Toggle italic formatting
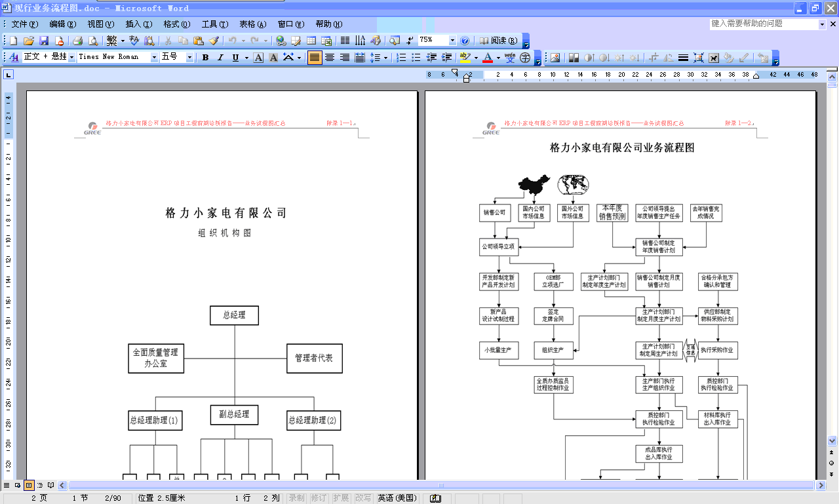 220,58
